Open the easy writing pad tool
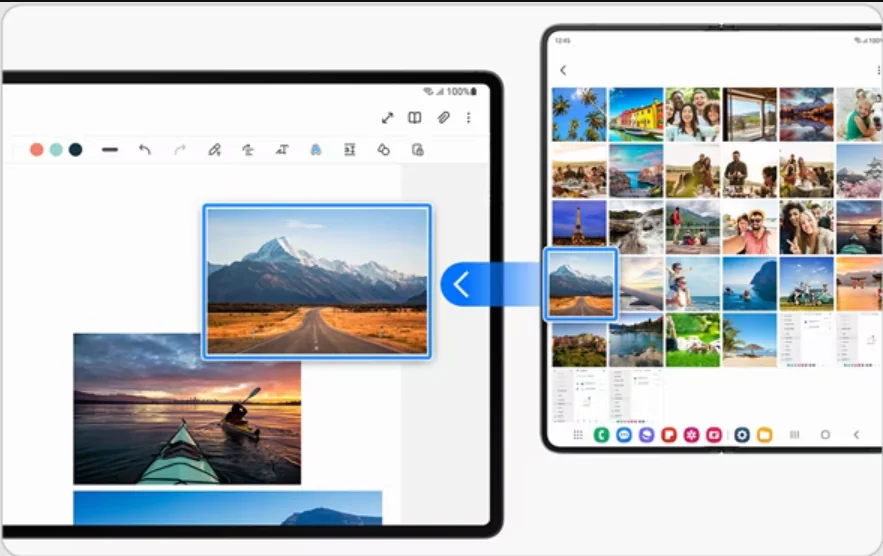 click(350, 150)
